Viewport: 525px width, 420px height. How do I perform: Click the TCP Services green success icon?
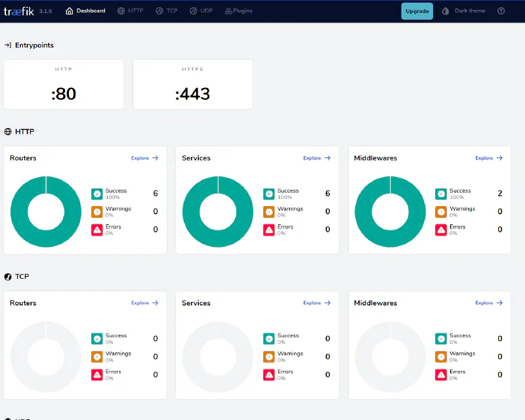(x=269, y=339)
